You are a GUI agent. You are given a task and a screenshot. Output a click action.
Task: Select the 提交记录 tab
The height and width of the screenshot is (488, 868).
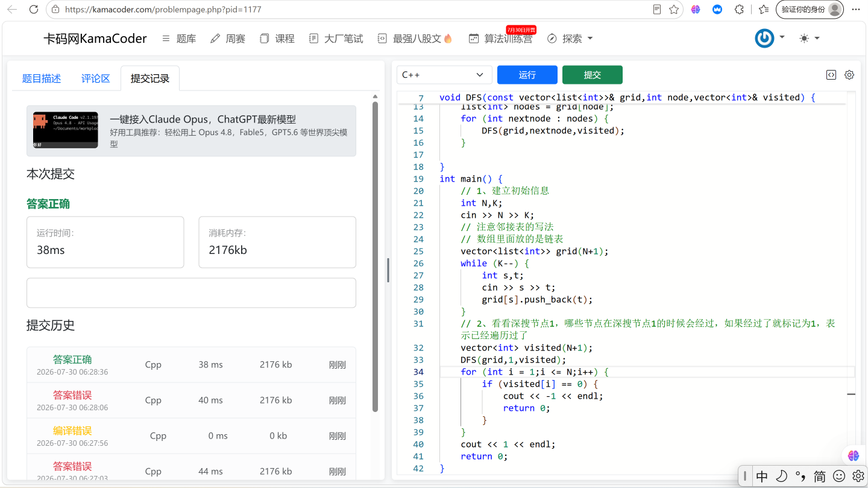[150, 78]
